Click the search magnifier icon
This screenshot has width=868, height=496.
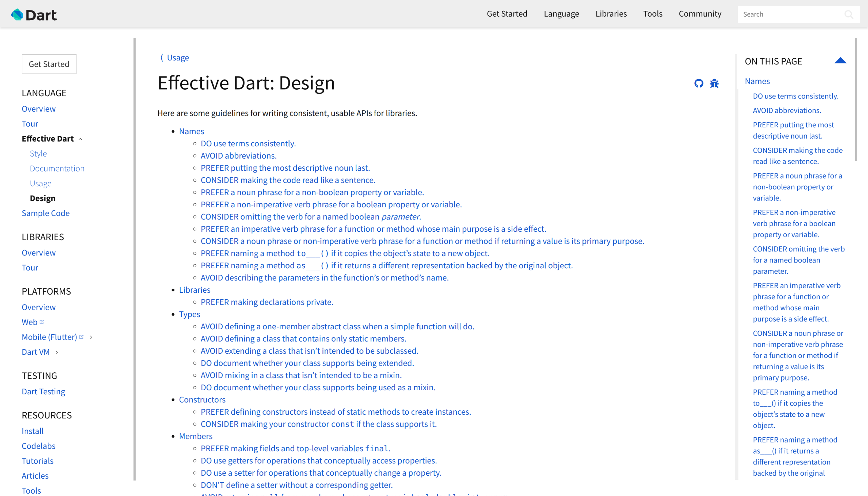(849, 14)
